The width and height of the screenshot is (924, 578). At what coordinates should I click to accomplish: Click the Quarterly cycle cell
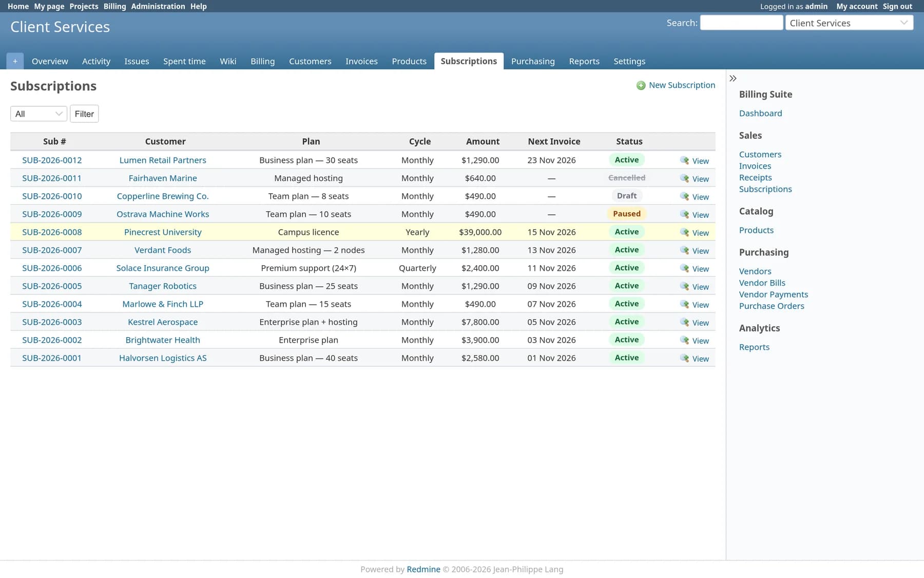coord(417,268)
